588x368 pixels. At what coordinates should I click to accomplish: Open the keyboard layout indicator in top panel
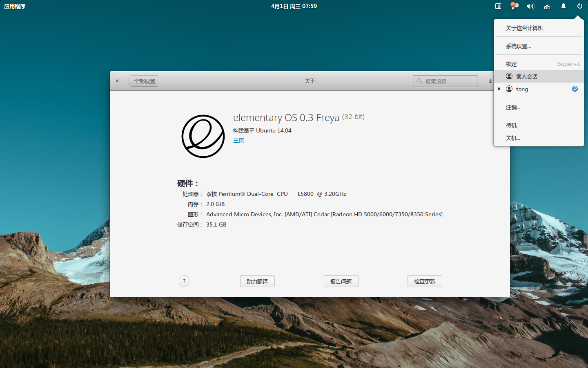498,6
